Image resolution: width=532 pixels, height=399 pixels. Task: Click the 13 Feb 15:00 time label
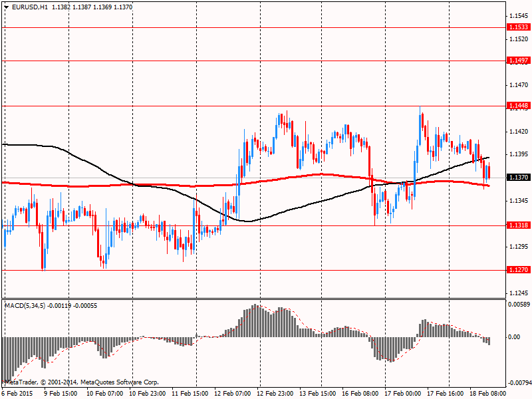click(x=318, y=393)
